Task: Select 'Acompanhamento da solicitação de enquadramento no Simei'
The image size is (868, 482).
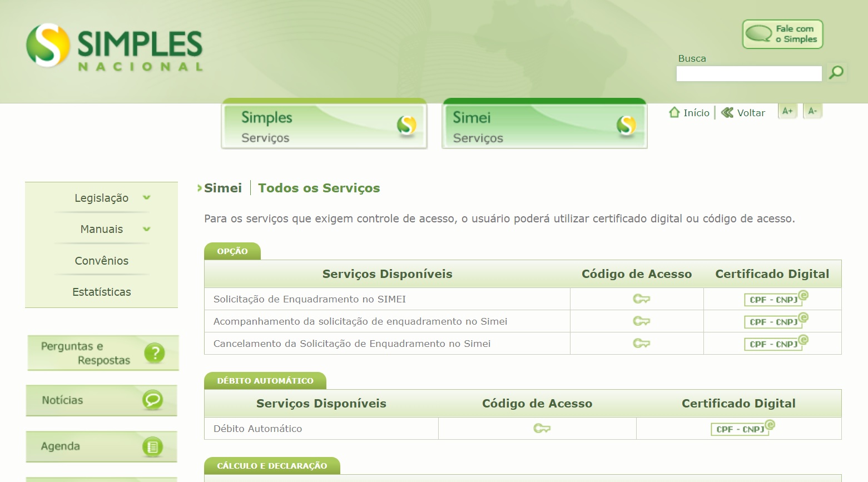Action: (360, 321)
